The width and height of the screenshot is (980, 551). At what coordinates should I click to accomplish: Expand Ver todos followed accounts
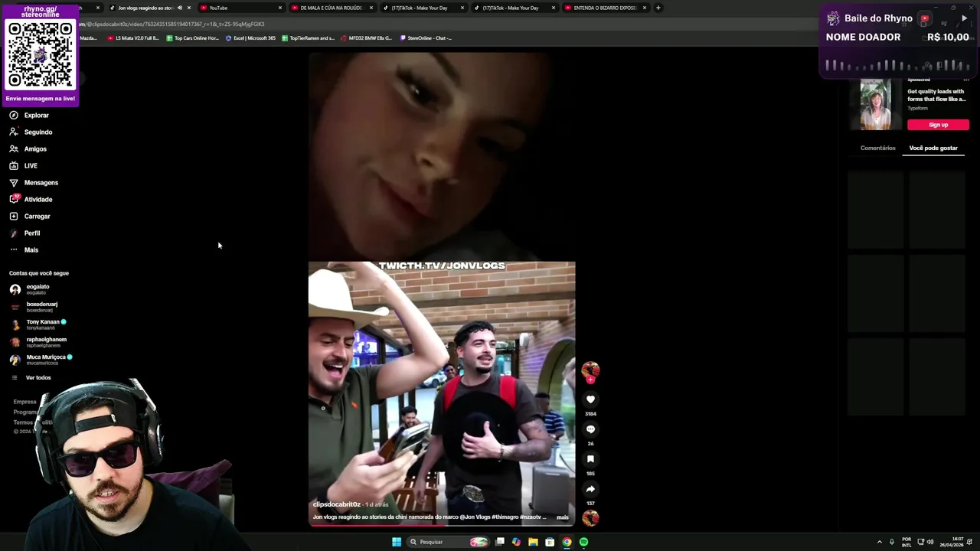coord(31,377)
